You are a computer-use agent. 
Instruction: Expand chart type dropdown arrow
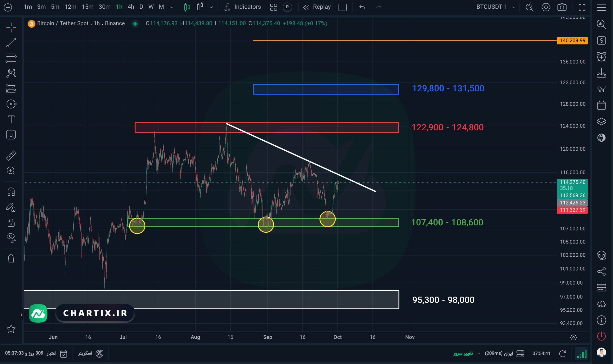tap(211, 7)
